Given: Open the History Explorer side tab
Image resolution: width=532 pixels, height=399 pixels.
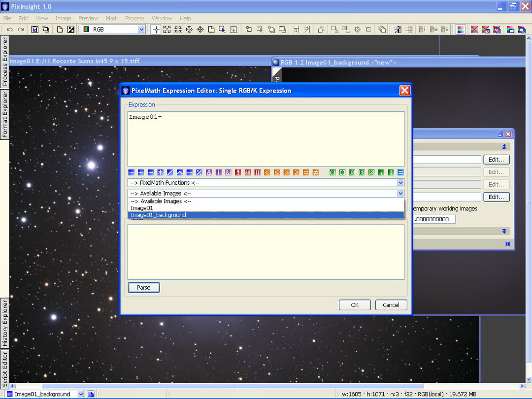Looking at the screenshot, I should (x=5, y=323).
